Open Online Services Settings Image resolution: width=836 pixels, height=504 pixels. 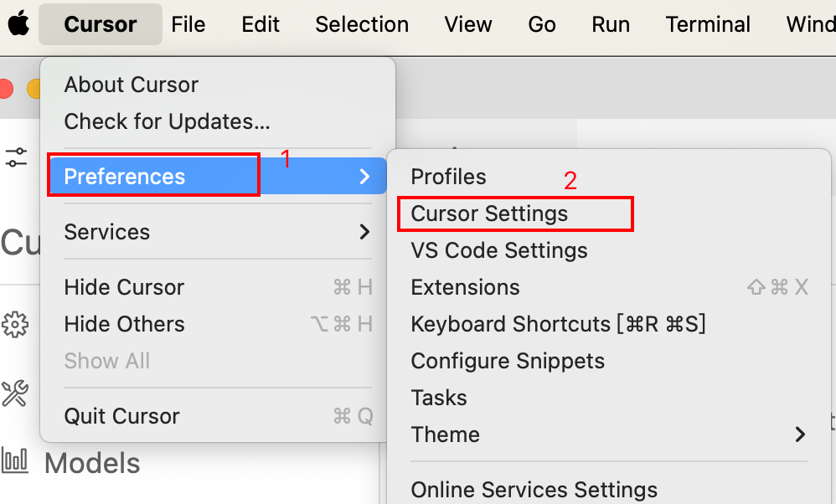point(534,490)
